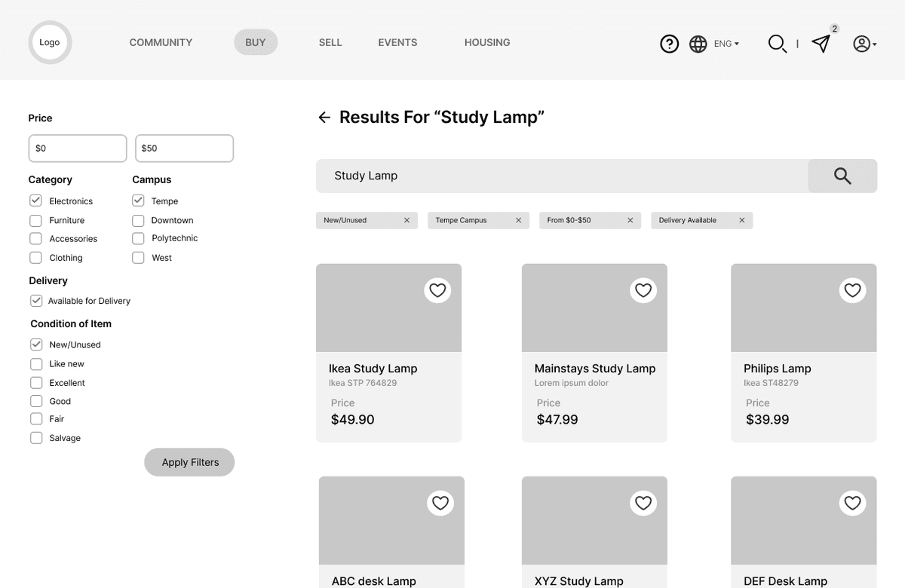Favorite the DEF Desk Lamp with heart
This screenshot has height=588, width=905.
(x=852, y=503)
